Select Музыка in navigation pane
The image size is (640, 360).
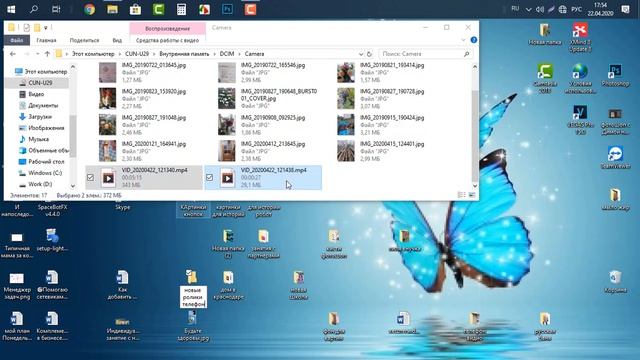[x=38, y=139]
